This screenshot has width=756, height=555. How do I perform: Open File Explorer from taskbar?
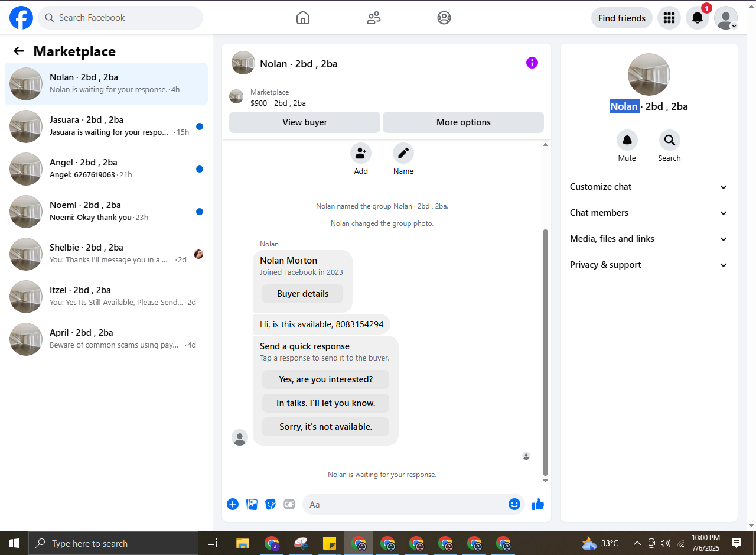click(242, 543)
